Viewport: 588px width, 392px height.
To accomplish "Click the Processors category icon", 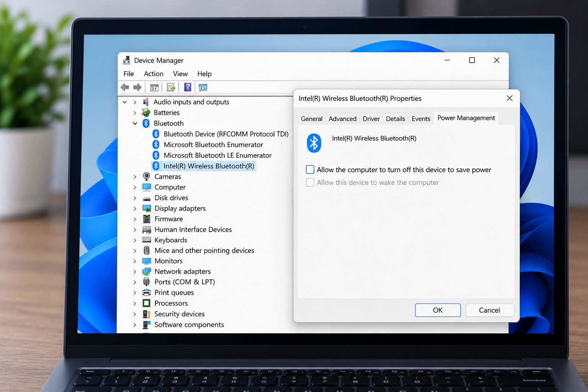I will (x=146, y=303).
